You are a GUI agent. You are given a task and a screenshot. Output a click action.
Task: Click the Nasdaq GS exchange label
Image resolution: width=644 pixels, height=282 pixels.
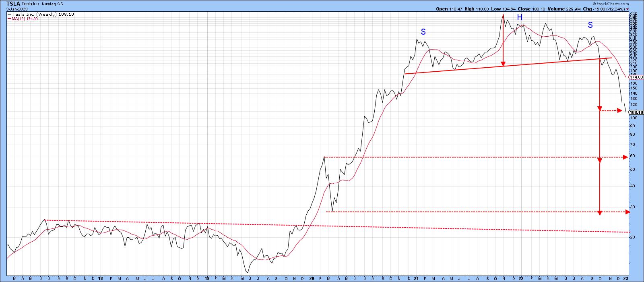click(52, 3)
